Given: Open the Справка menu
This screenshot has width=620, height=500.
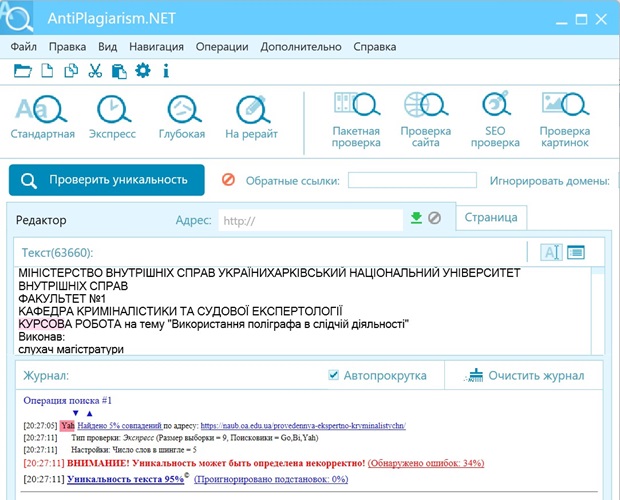Looking at the screenshot, I should pos(374,47).
